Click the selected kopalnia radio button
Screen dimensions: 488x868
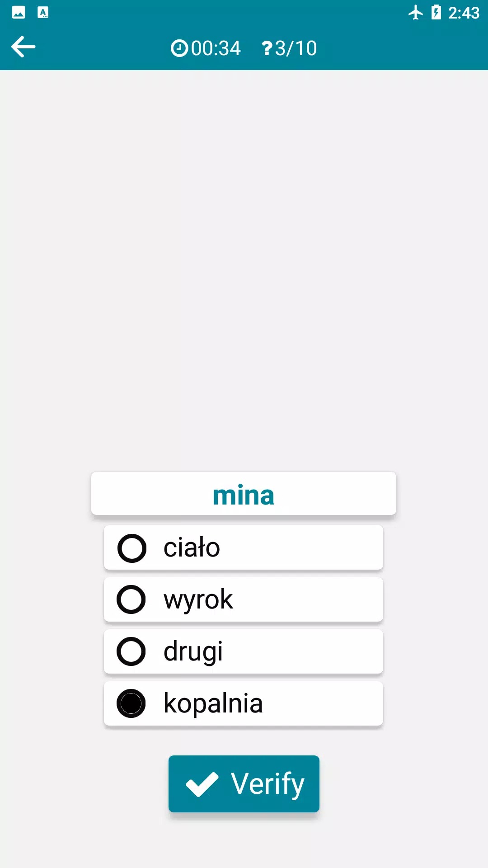point(131,703)
